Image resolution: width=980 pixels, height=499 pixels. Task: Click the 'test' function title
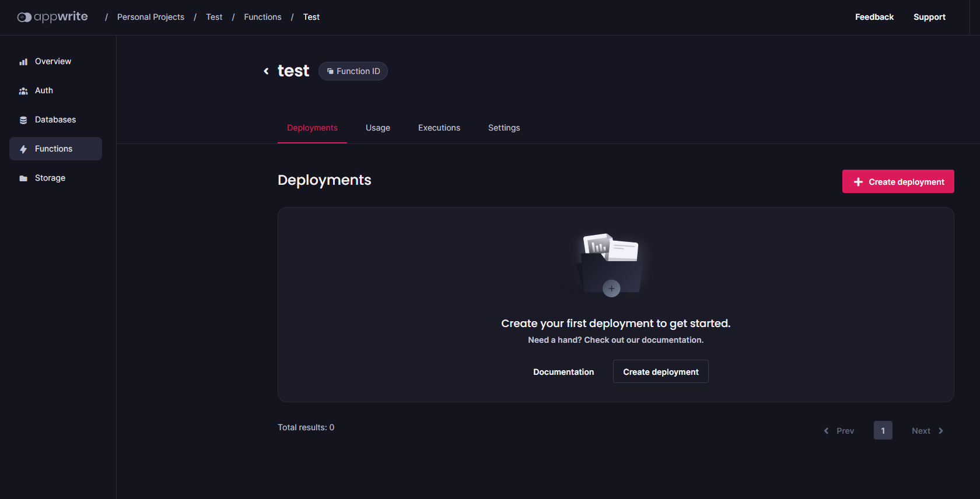293,71
